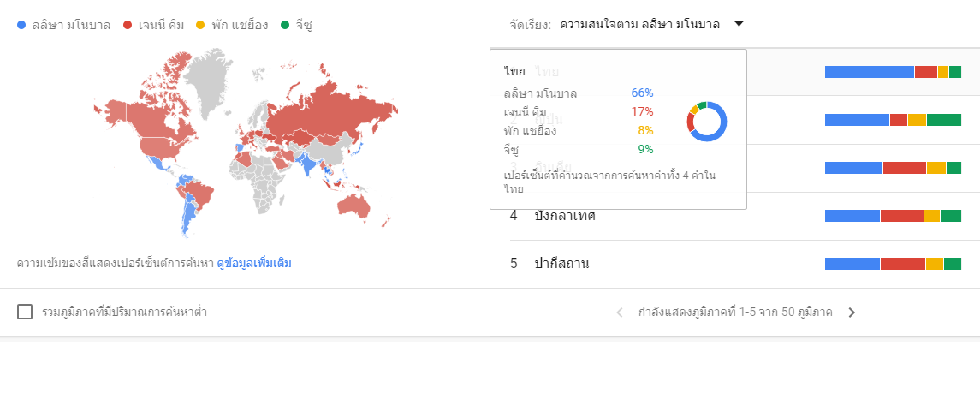This screenshot has height=394, width=980.
Task: Enable low search volume regions checkbox
Action: tap(25, 312)
